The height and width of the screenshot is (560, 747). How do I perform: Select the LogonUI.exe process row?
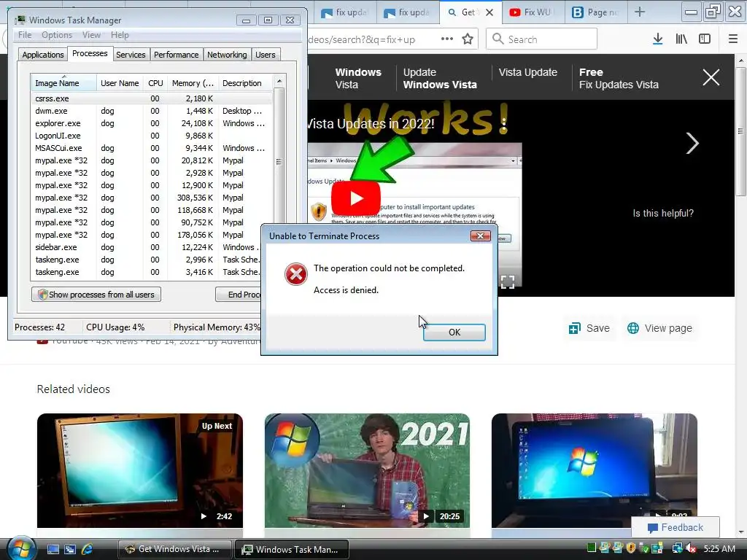coord(152,136)
